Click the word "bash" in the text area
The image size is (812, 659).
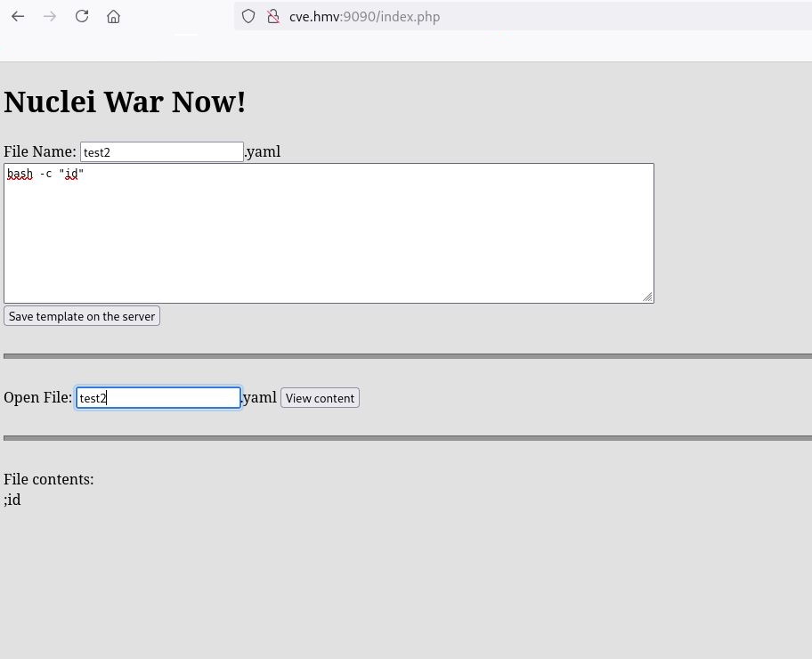click(x=20, y=174)
